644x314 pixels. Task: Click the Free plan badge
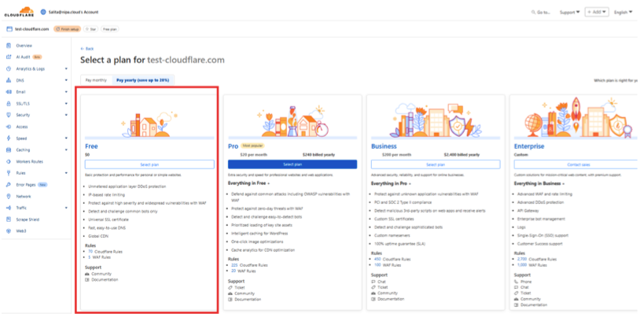(x=109, y=29)
